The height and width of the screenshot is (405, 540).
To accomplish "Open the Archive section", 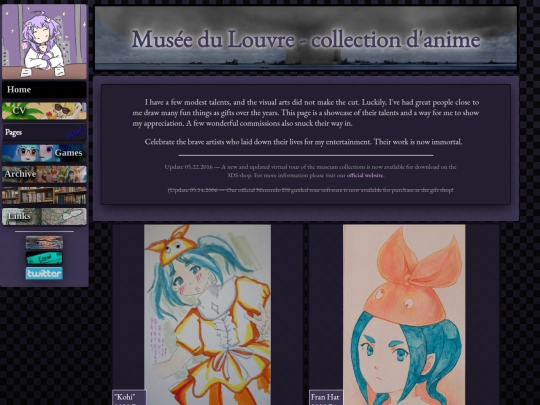I will coord(44,174).
